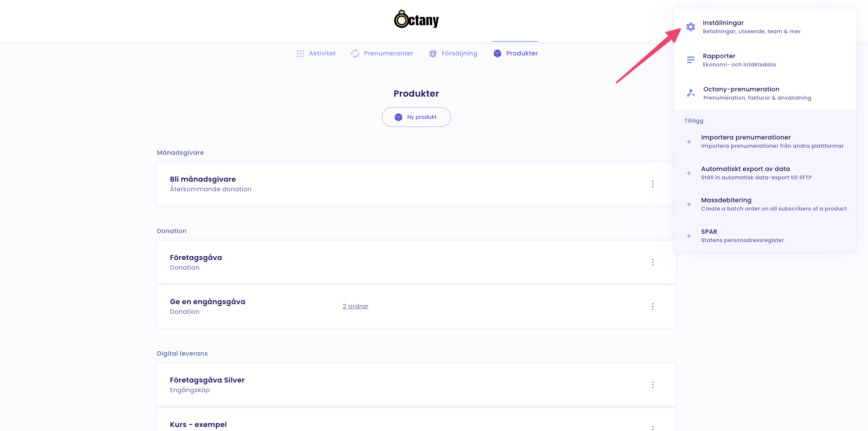This screenshot has width=868, height=431.
Task: Click the Rapporter list icon
Action: (x=690, y=60)
